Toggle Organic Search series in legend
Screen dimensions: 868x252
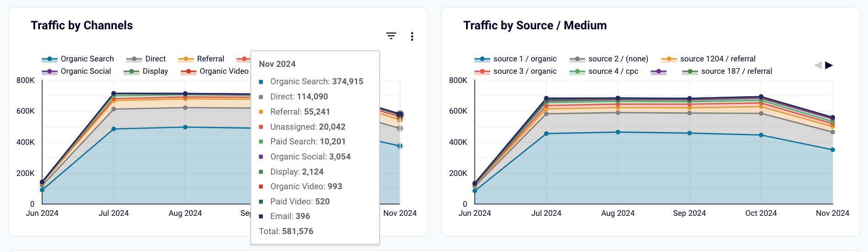pyautogui.click(x=78, y=59)
